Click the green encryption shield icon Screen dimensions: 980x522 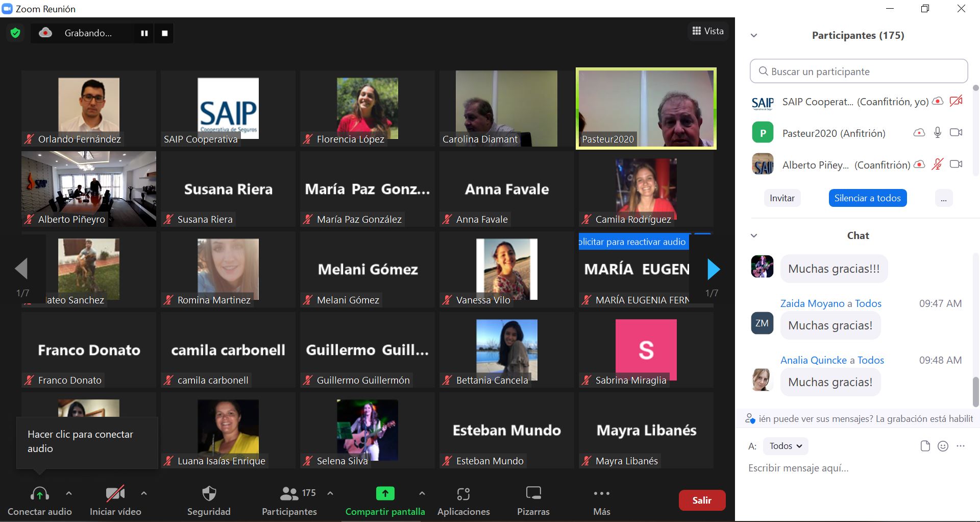(15, 33)
